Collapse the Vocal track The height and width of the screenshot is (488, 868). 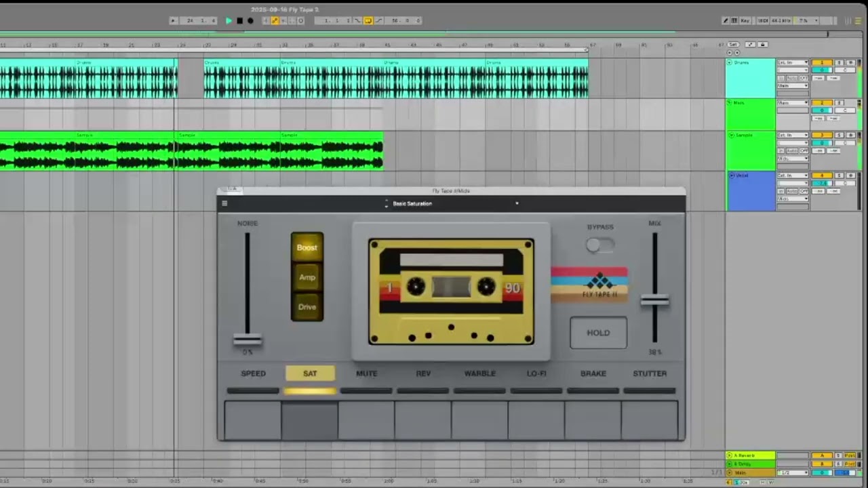tap(732, 176)
